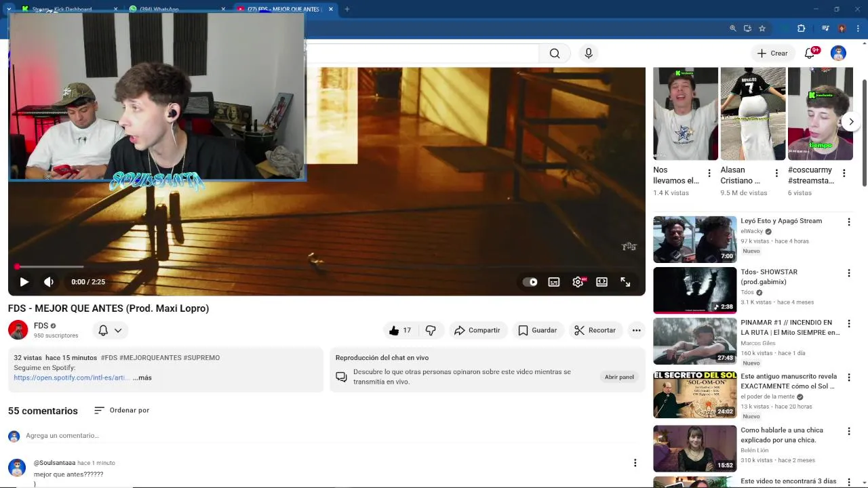Viewport: 868px width, 488px height.
Task: Open options for 'Nos llevamos el...' short
Action: [709, 174]
